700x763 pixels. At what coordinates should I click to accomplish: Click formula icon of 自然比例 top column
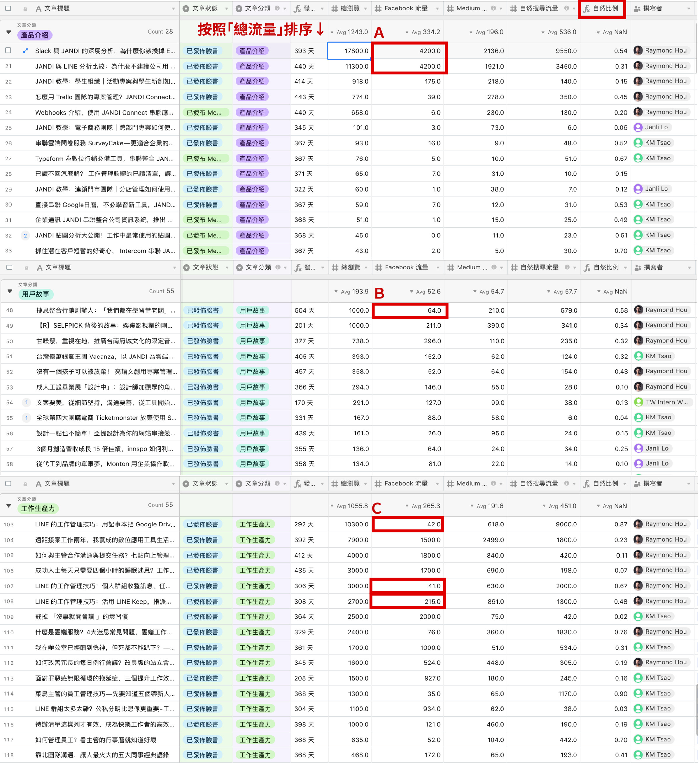click(587, 8)
